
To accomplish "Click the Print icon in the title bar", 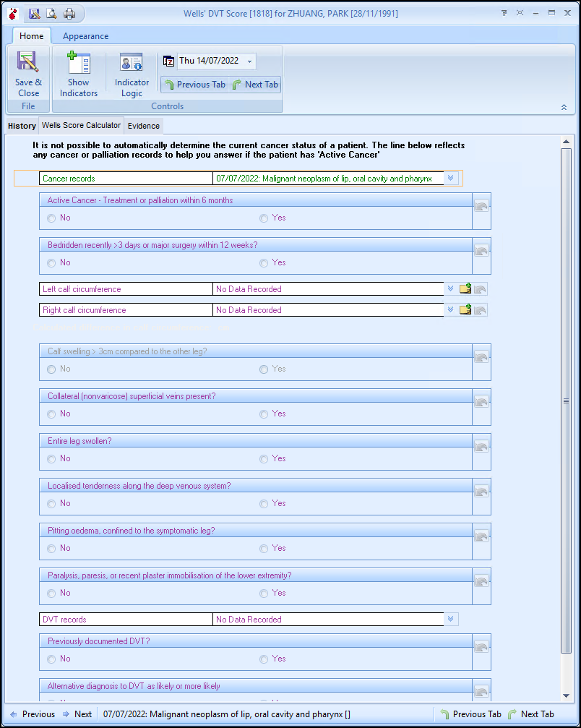I will coord(67,14).
